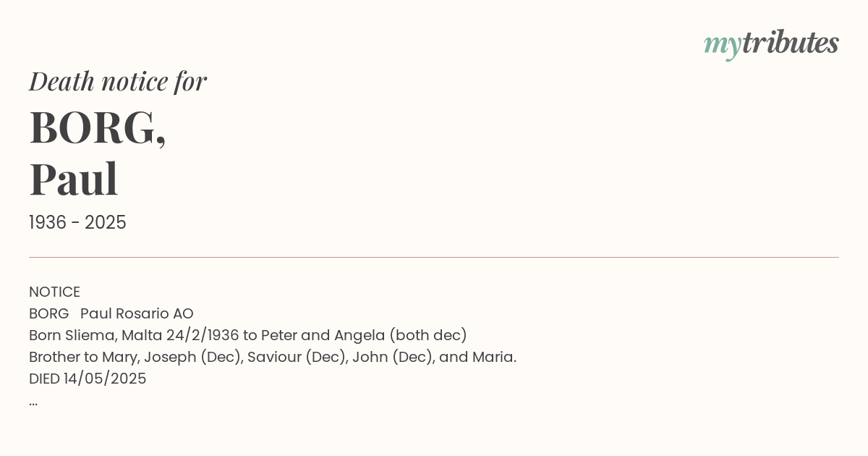This screenshot has height=456, width=868.
Task: Click the 1936 - 2025 year range
Action: point(77,223)
